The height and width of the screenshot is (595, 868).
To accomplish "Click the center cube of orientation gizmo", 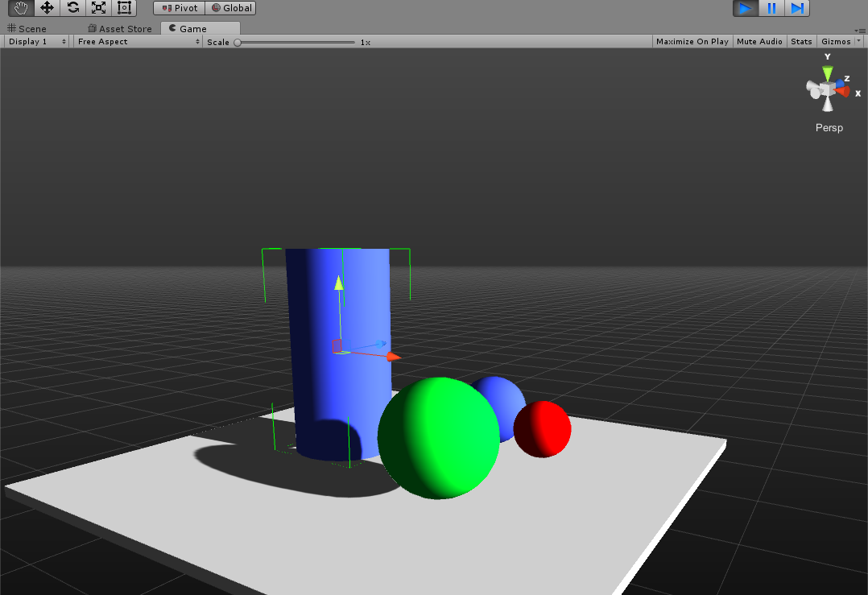I will click(x=828, y=89).
